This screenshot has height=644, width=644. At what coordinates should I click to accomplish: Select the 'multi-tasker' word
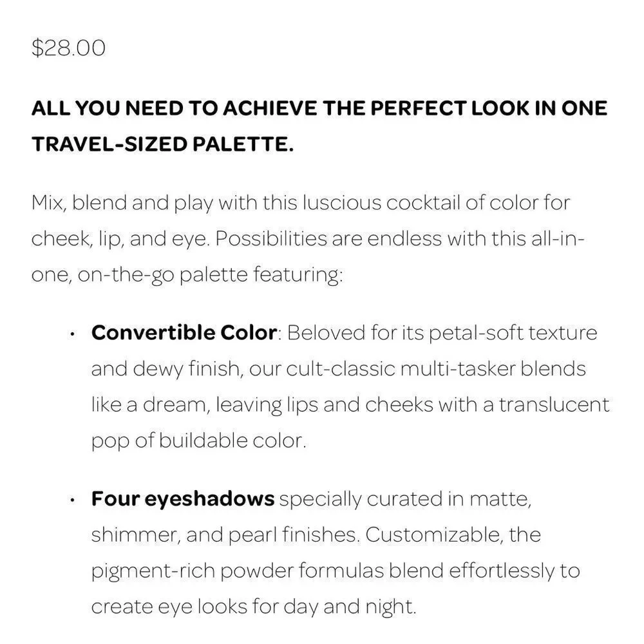[458, 369]
